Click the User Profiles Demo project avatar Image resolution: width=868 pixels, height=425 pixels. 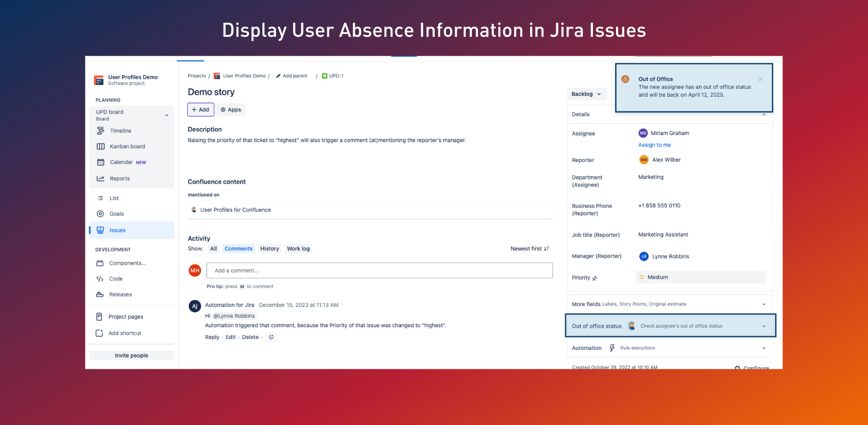[99, 80]
